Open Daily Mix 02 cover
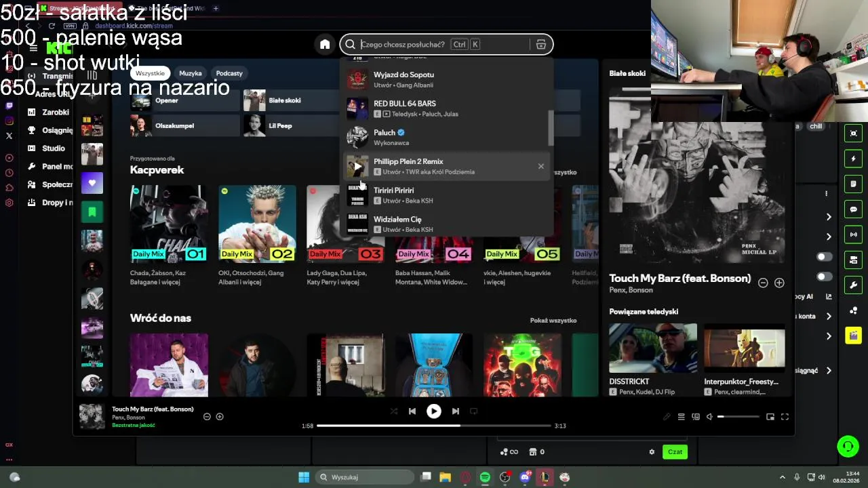The image size is (868, 488). (x=257, y=224)
